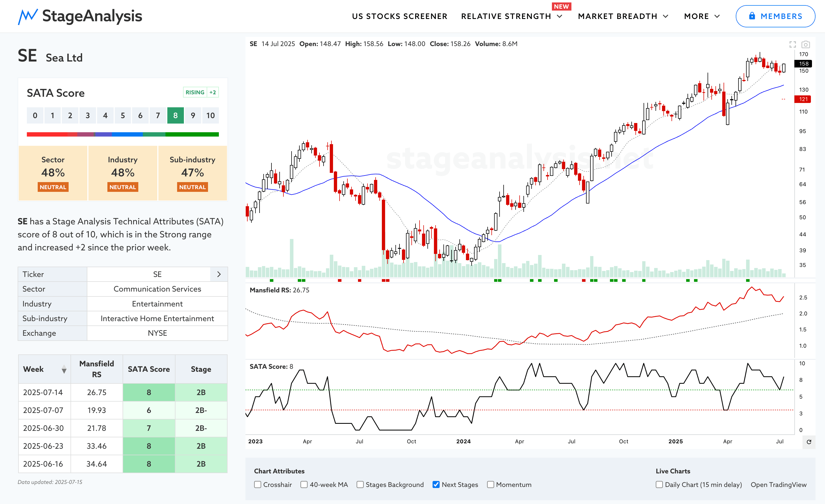The height and width of the screenshot is (504, 825).
Task: Click the Industry 48% Neutral card
Action: point(123,173)
